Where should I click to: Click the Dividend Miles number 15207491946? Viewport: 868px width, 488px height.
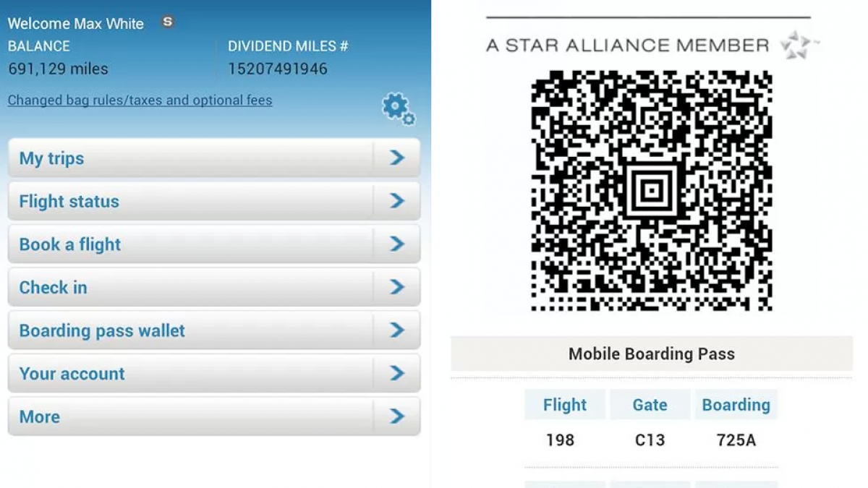[x=278, y=69]
